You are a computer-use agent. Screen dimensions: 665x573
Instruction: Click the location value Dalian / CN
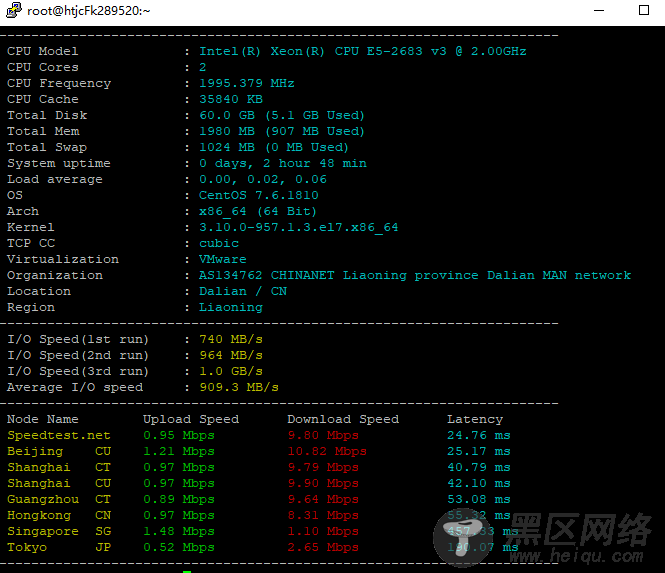[243, 291]
